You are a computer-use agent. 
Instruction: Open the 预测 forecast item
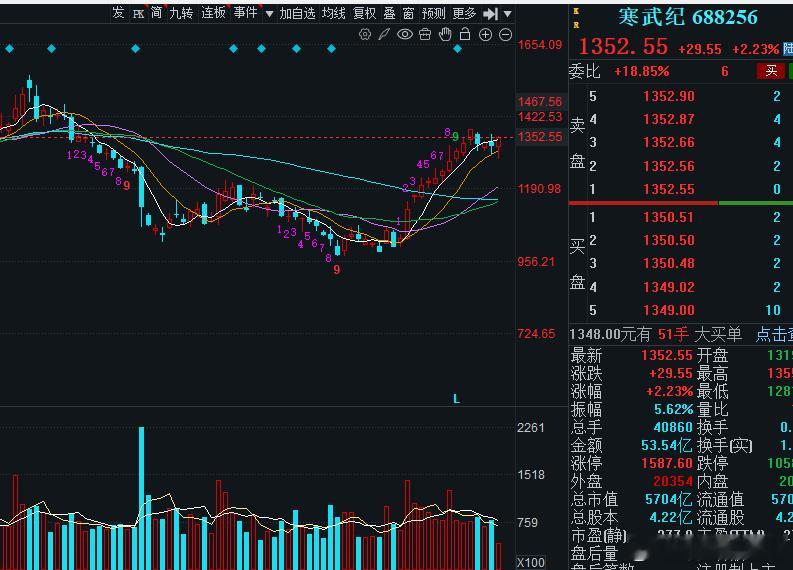pyautogui.click(x=434, y=13)
